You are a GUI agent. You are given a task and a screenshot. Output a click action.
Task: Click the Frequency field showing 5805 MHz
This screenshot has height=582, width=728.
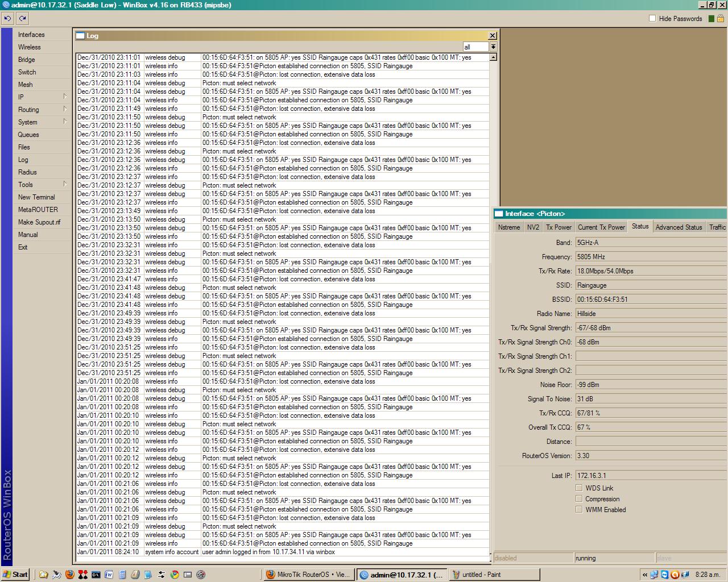point(651,257)
